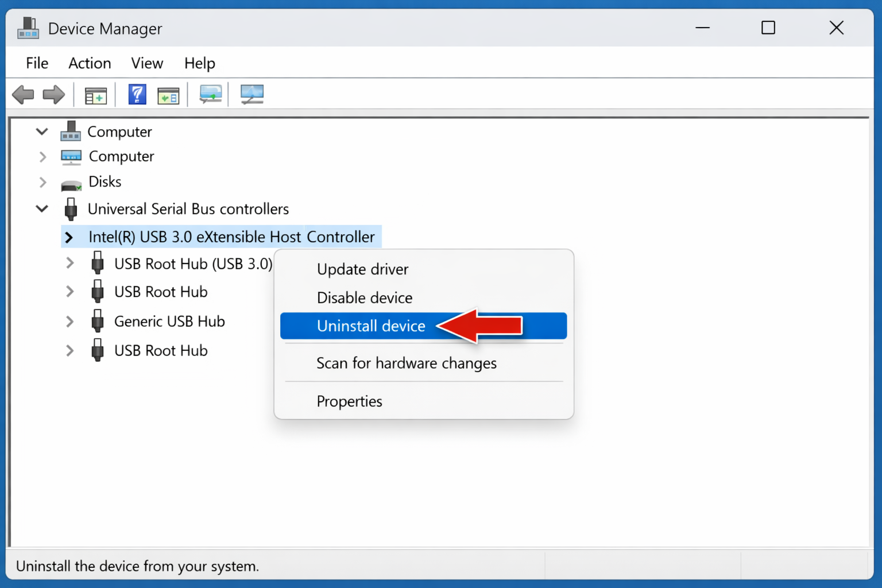Expand the Intel USB 3.0 eXtensible Host Controller
Screen dimensions: 882x588
(x=69, y=237)
